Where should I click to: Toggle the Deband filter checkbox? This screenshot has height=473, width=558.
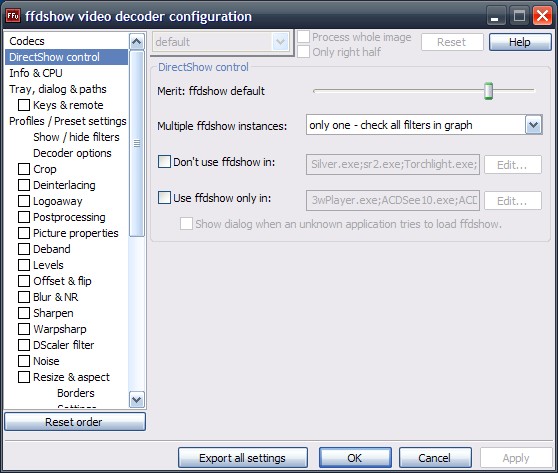(24, 249)
